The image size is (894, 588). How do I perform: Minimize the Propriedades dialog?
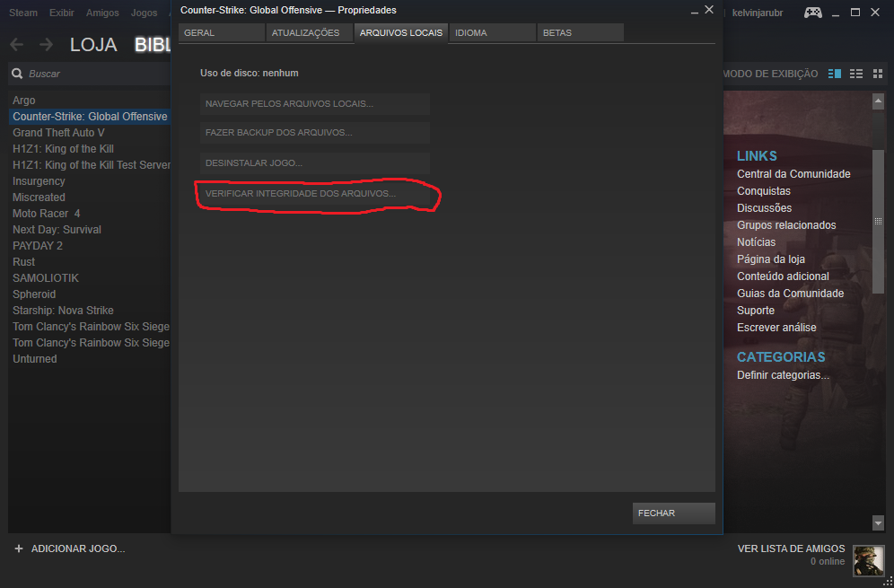click(695, 12)
